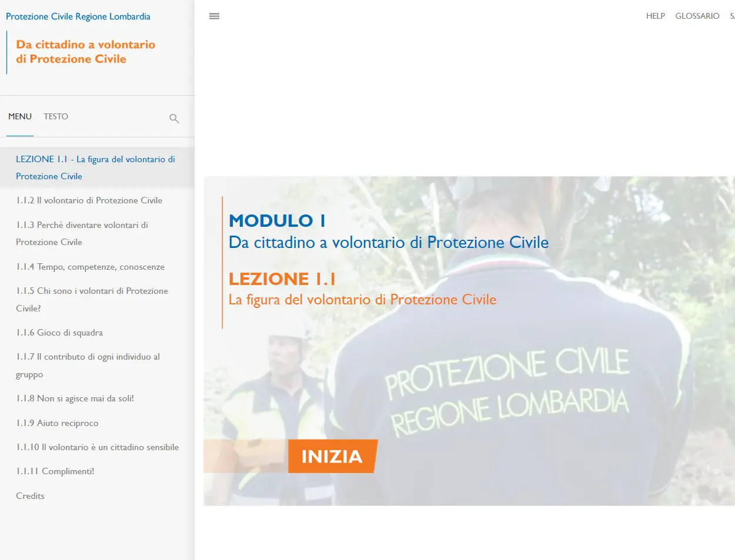Open the GLOSSARIO link

[697, 16]
